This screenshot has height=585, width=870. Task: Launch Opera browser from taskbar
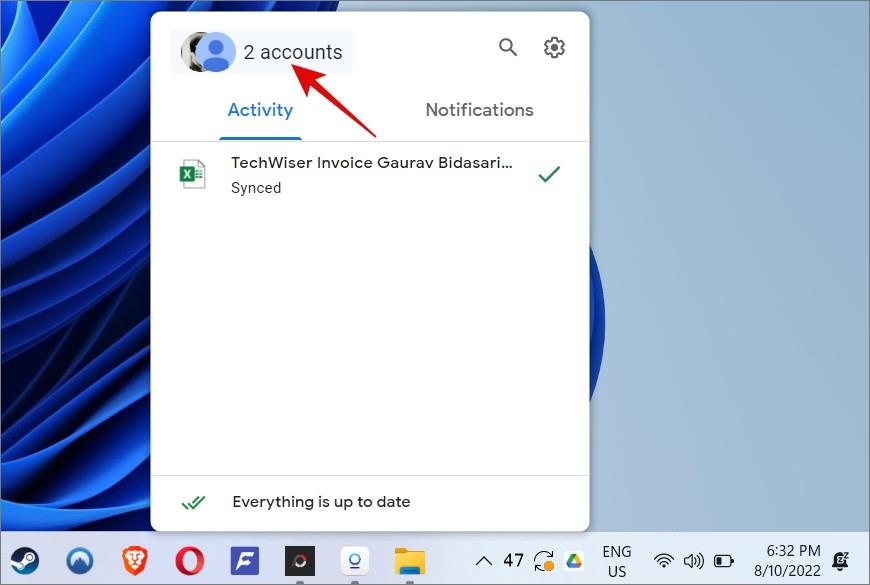(190, 561)
